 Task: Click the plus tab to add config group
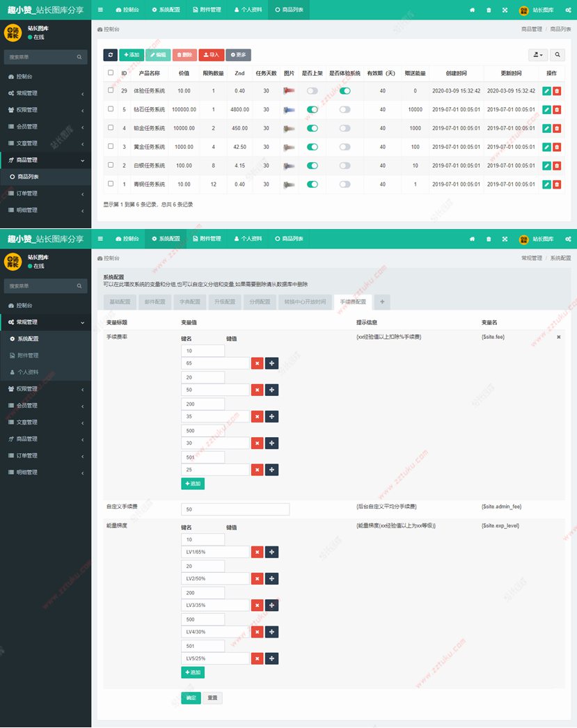click(382, 302)
